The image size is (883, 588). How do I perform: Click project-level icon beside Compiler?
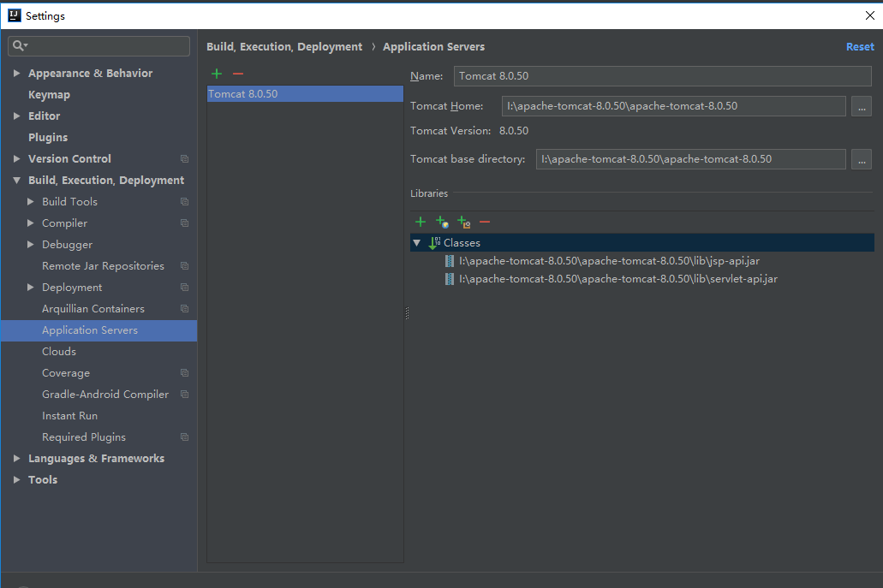(184, 223)
